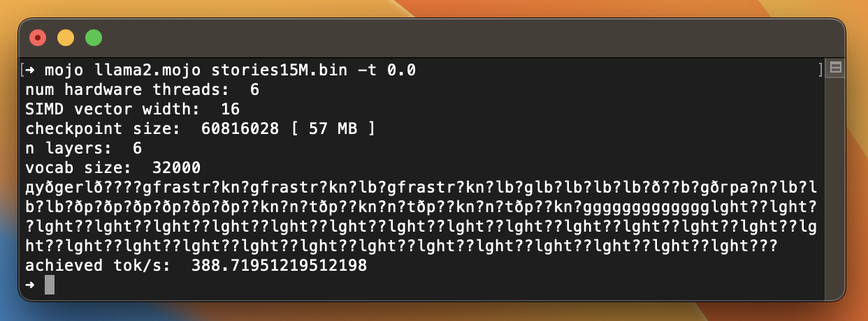Click the closing bracket mark on the command line
The width and height of the screenshot is (868, 321).
(x=821, y=70)
